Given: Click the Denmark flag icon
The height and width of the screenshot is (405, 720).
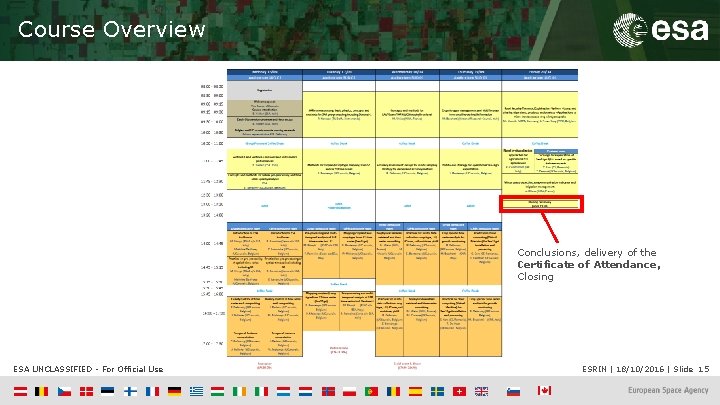Looking at the screenshot, I should pos(86,391).
